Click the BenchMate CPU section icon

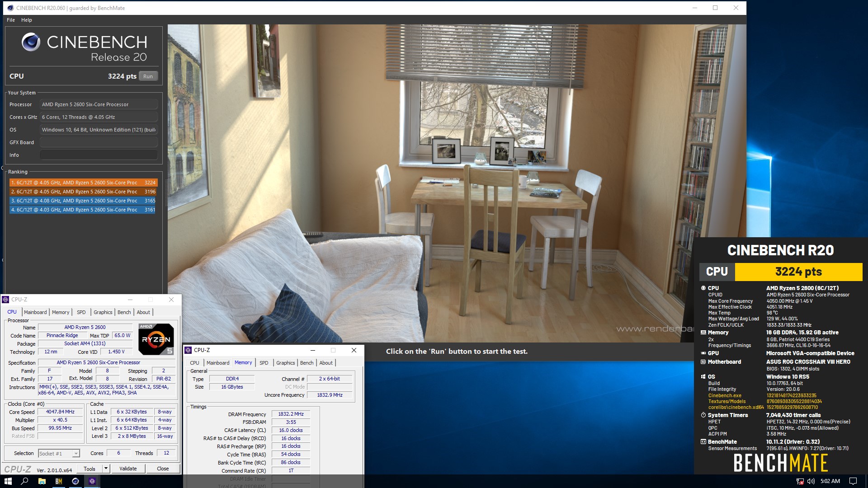click(703, 288)
